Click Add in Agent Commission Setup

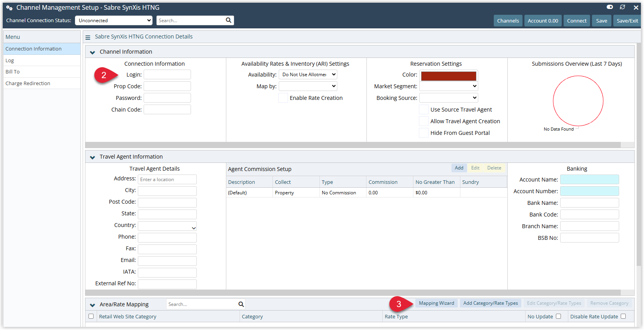click(459, 168)
